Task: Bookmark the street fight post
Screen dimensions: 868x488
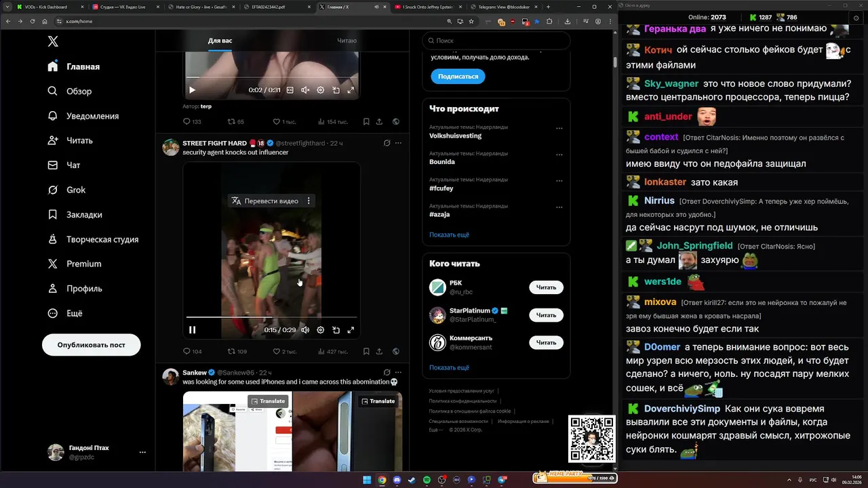Action: pyautogui.click(x=366, y=351)
